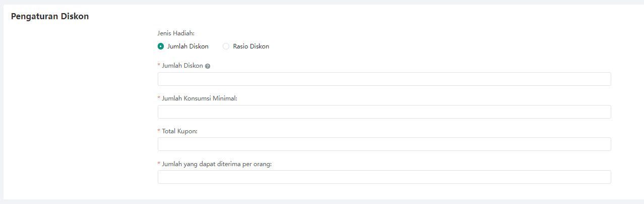Select the Rasio Diskon radio button circle

pyautogui.click(x=226, y=46)
